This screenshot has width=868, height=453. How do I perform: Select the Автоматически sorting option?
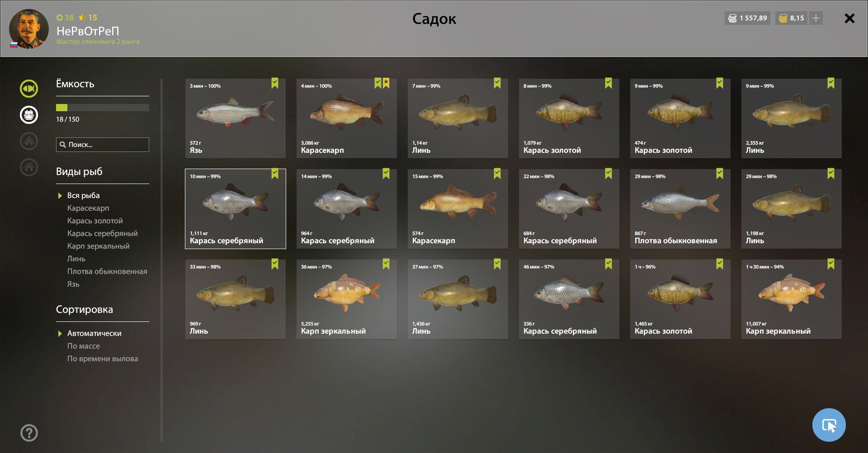point(94,333)
